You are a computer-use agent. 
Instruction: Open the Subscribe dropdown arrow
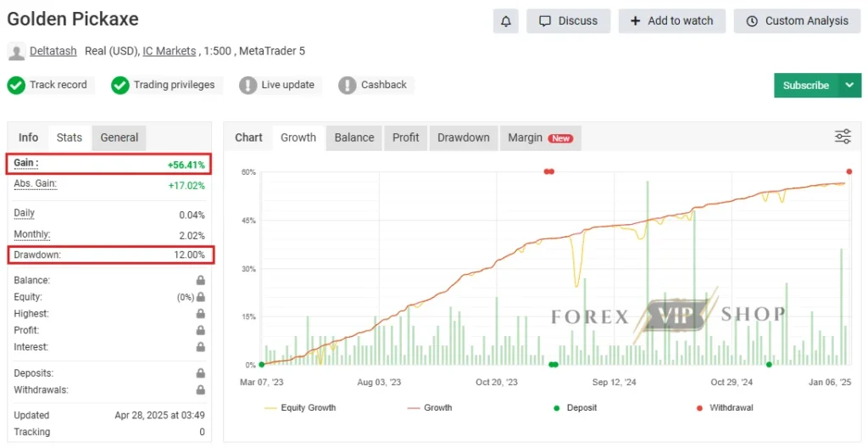pyautogui.click(x=849, y=86)
